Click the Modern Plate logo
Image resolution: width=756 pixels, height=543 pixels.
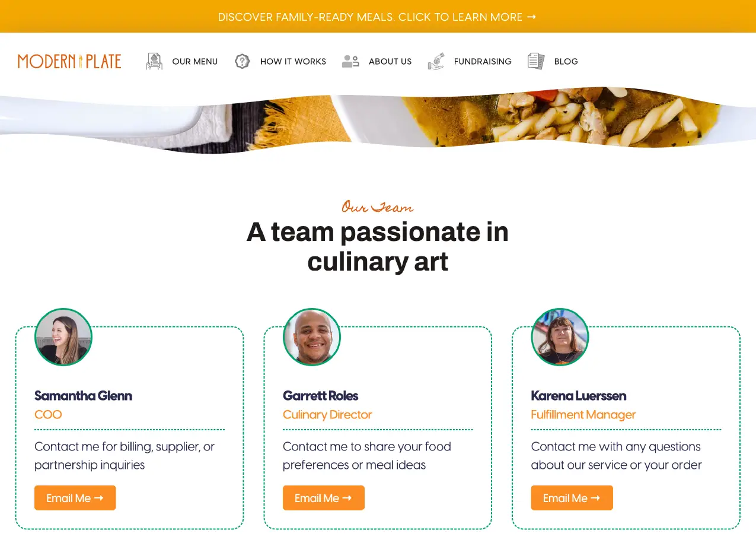click(x=69, y=61)
